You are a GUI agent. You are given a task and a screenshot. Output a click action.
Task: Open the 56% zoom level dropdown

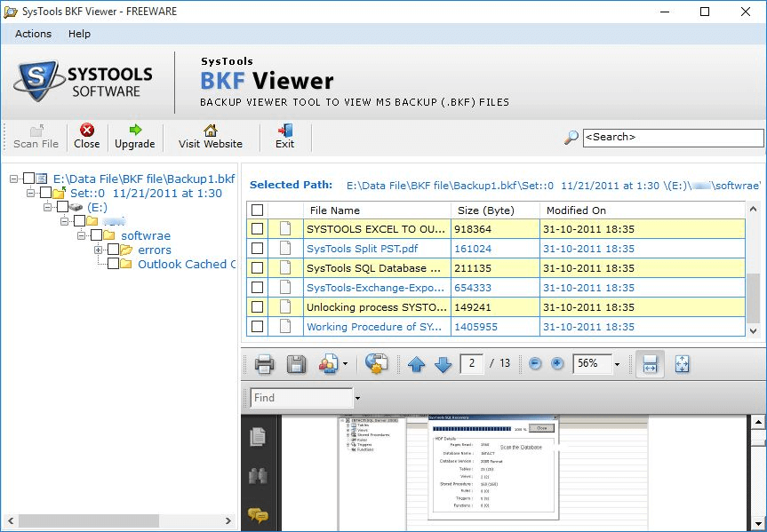(617, 364)
